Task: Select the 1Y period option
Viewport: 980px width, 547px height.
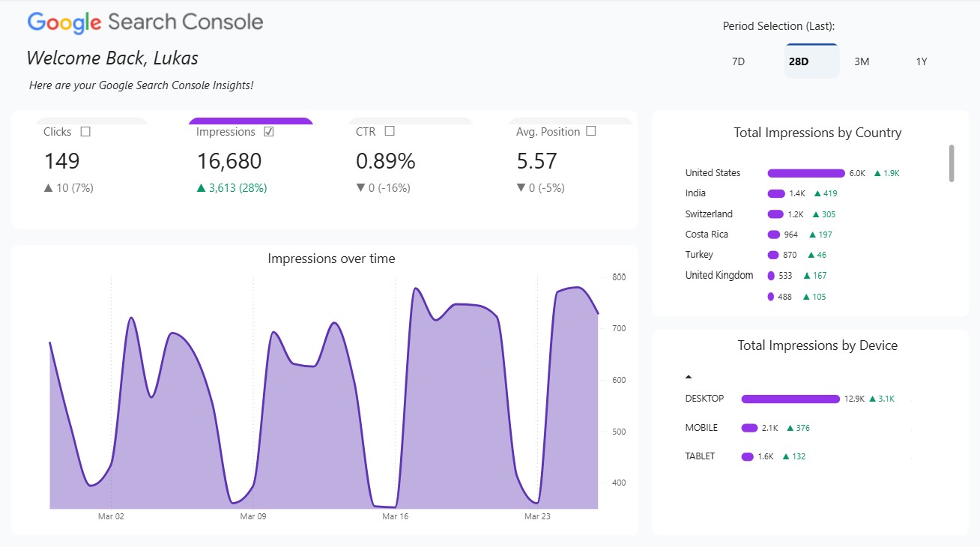Action: point(921,61)
